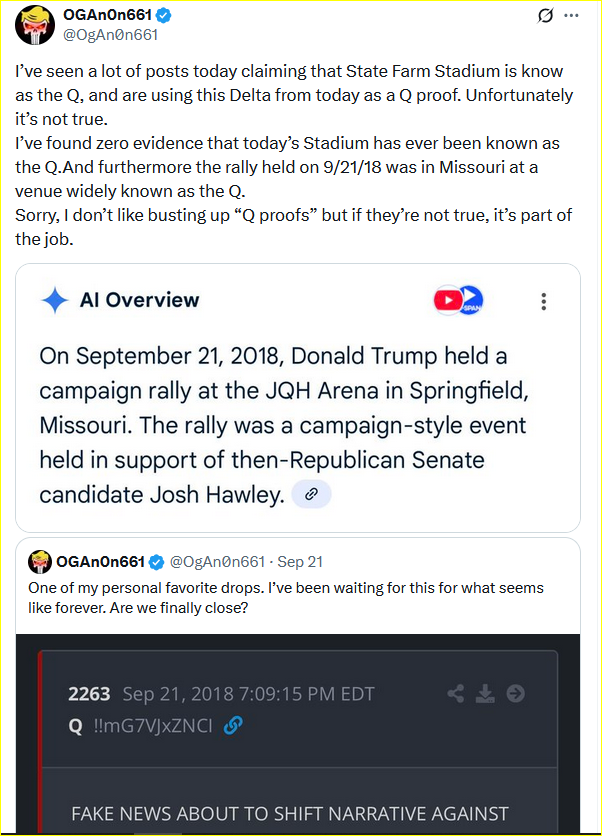The width and height of the screenshot is (602, 836).
Task: Click the quoted post's small avatar
Action: [40, 561]
